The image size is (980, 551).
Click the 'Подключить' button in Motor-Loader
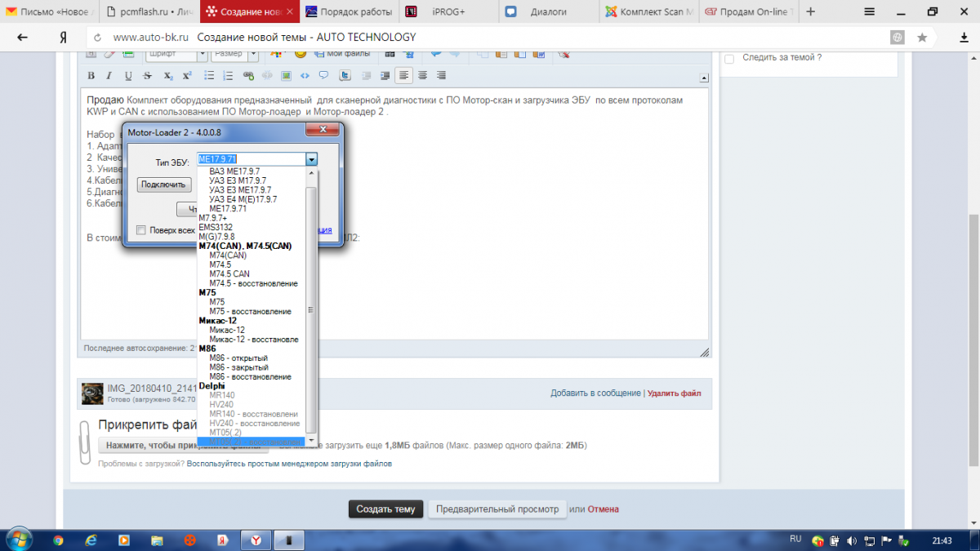pos(164,184)
